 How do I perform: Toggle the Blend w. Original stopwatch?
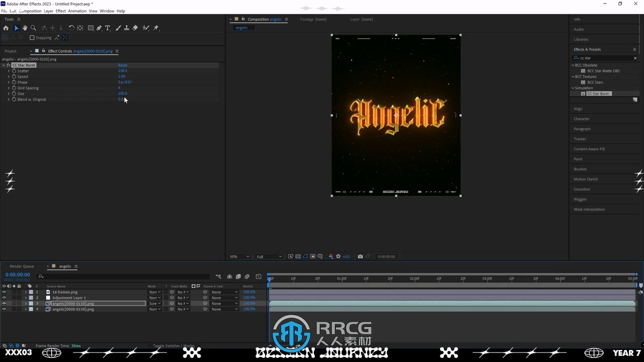[14, 100]
